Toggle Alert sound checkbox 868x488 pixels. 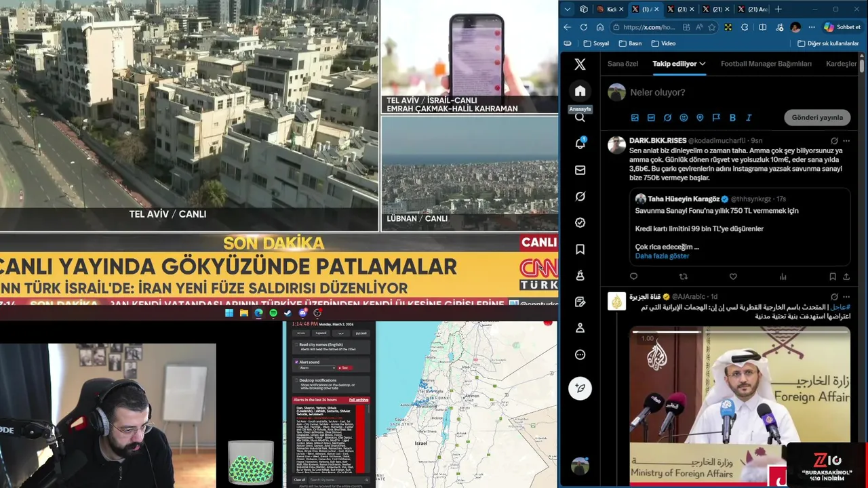click(296, 362)
